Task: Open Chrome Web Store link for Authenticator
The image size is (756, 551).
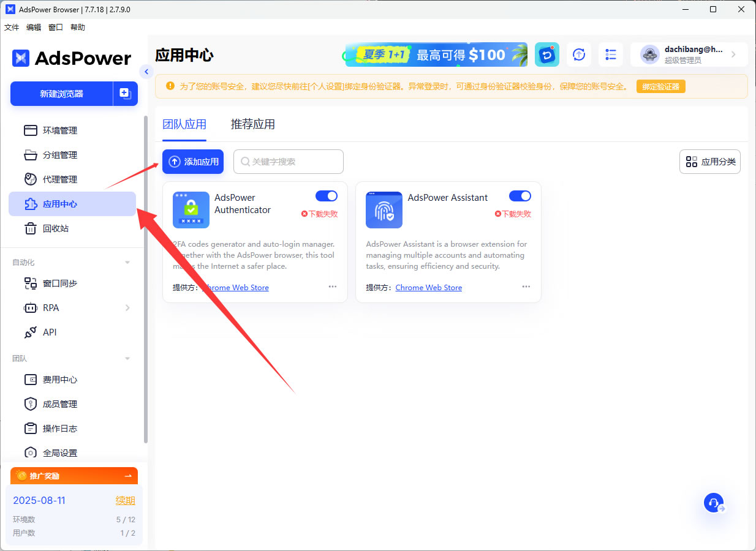Action: [235, 288]
